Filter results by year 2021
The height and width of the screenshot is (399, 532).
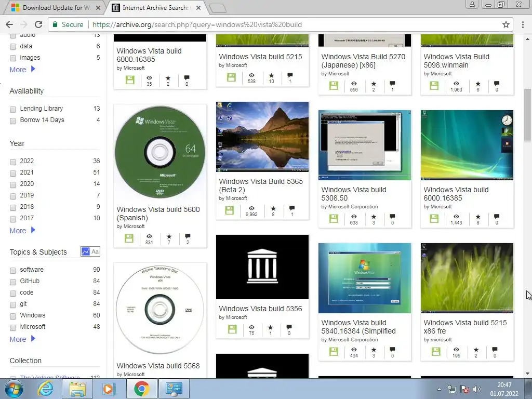pos(13,173)
